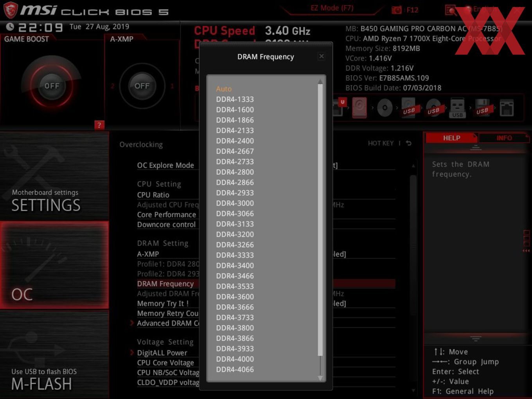The width and height of the screenshot is (532, 399).
Task: Pick DDR4-3866 in the list
Action: coord(235,338)
